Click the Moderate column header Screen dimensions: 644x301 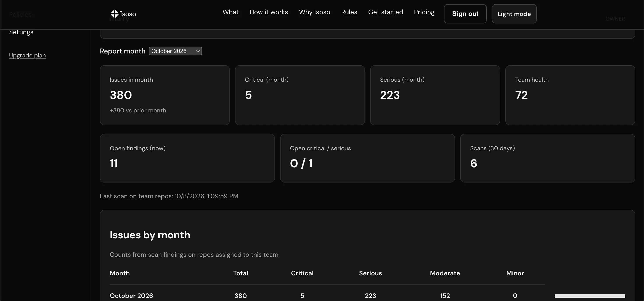[445, 273]
